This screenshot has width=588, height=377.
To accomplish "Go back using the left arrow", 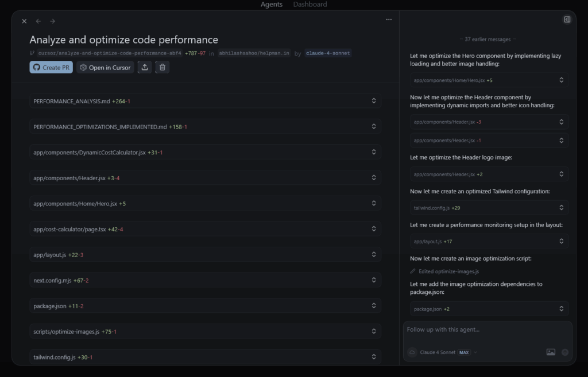I will 38,21.
